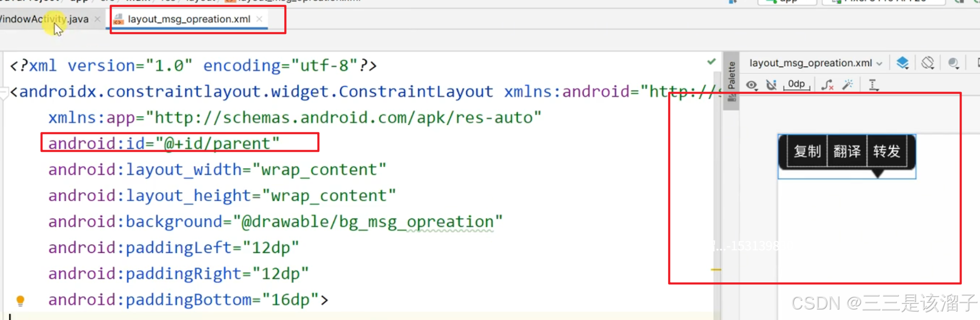980x320 pixels.
Task: Open the design surface layers selector
Action: 902,63
